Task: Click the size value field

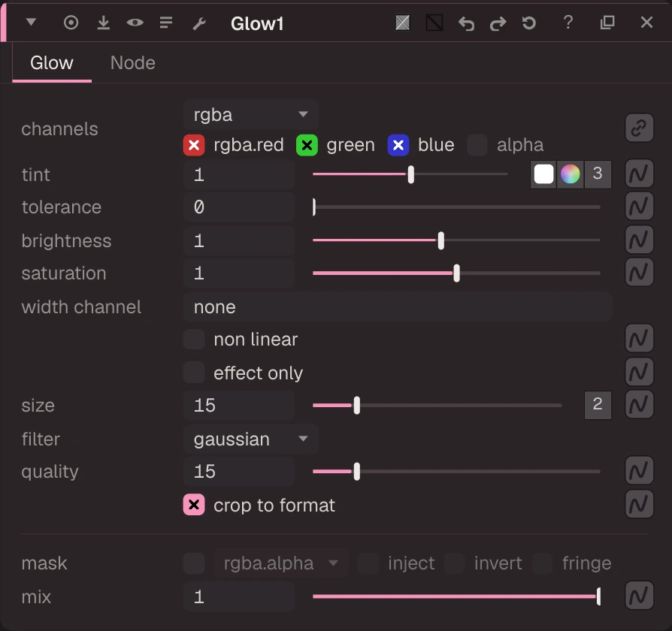Action: pos(239,405)
